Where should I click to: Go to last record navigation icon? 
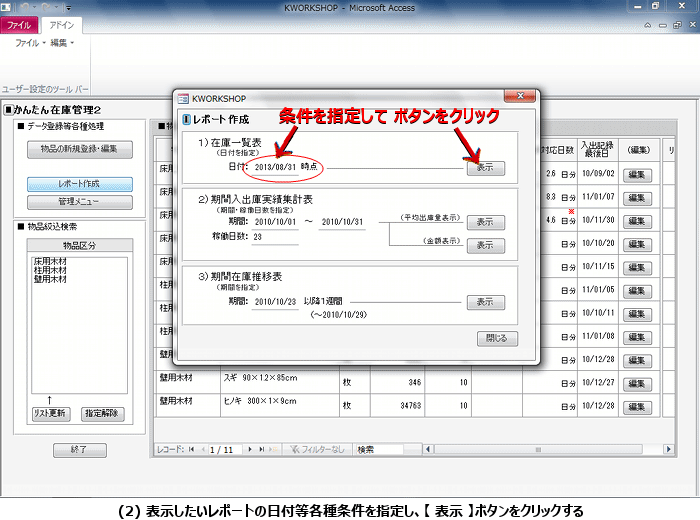[x=262, y=449]
